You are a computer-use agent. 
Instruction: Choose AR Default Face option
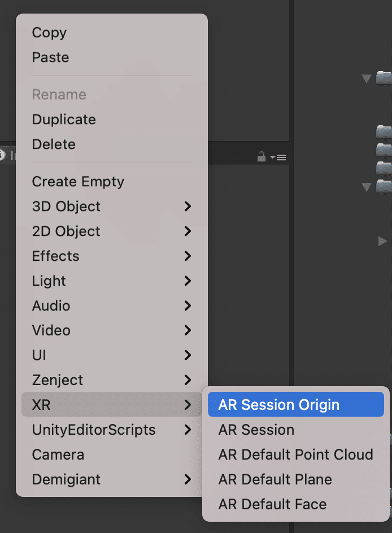(x=272, y=505)
